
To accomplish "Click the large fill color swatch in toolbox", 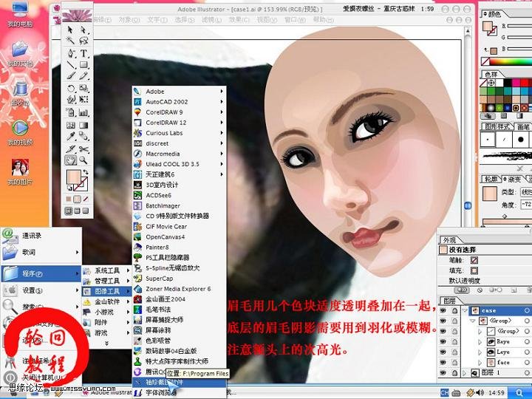I will tap(74, 177).
